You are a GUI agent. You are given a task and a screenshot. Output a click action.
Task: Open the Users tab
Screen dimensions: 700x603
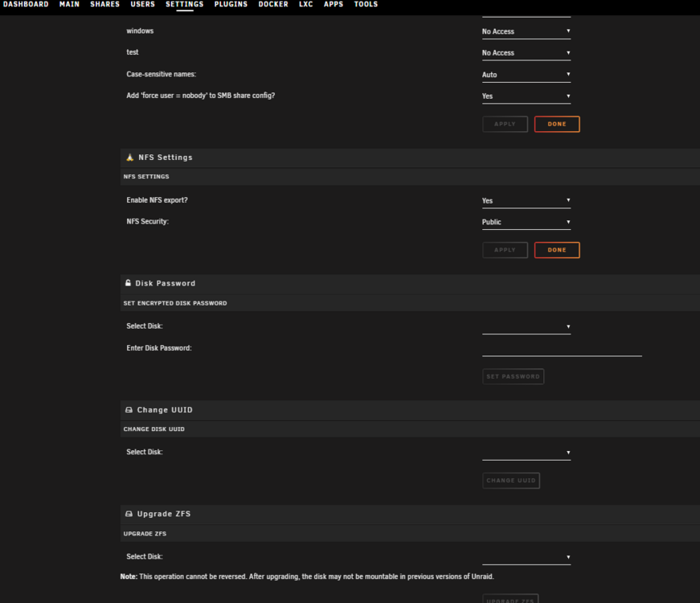(143, 5)
